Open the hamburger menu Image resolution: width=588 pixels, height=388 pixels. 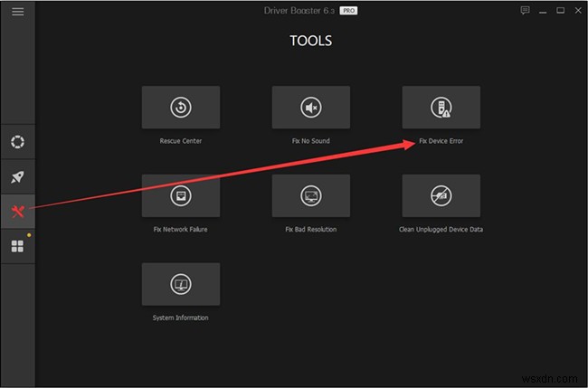(x=17, y=12)
